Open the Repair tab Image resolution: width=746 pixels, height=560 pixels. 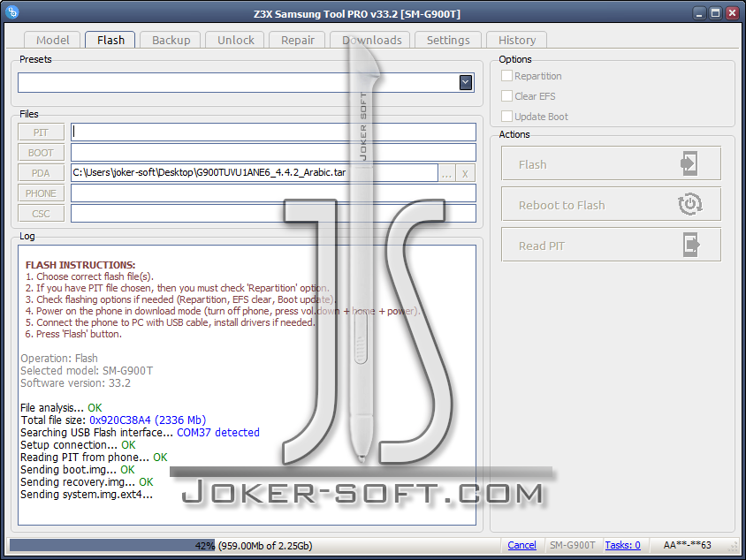tap(297, 41)
